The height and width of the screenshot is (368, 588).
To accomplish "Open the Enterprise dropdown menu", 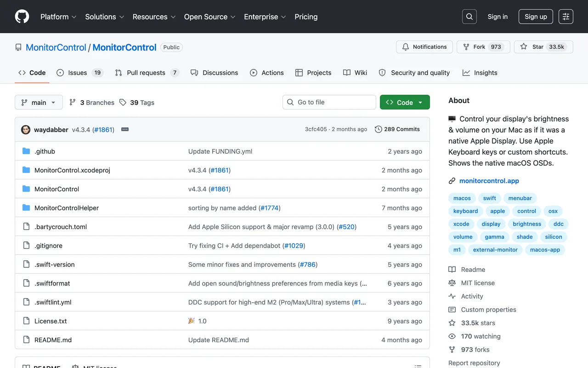I will click(x=265, y=17).
